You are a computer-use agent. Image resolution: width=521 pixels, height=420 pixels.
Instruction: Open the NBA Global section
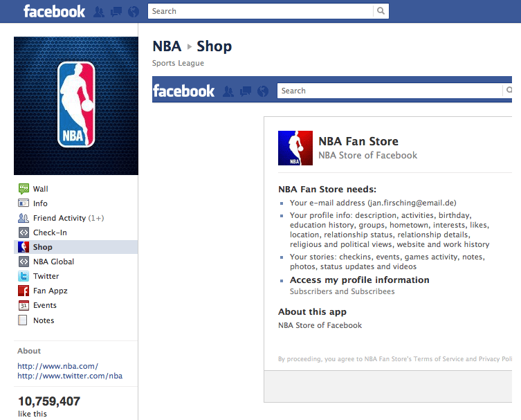(x=53, y=262)
